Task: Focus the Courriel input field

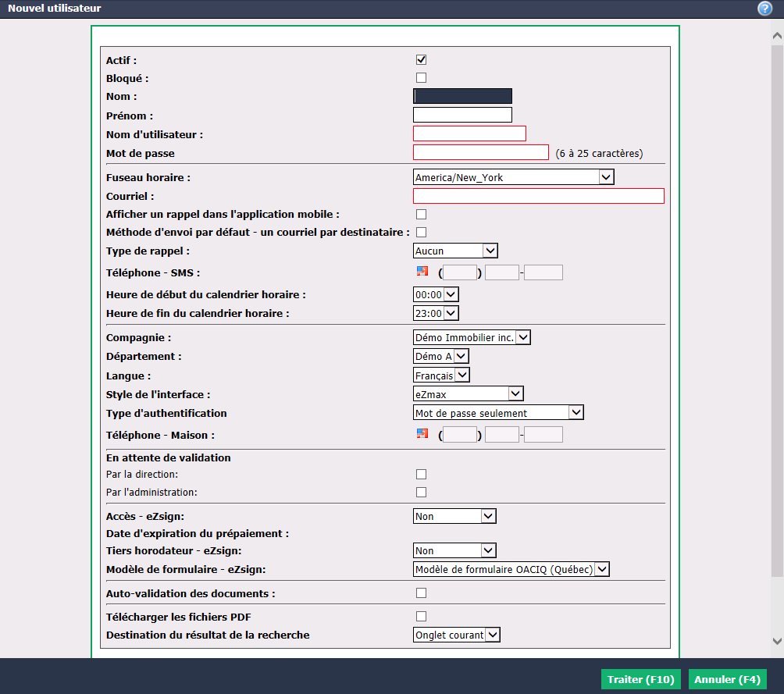Action: point(539,196)
